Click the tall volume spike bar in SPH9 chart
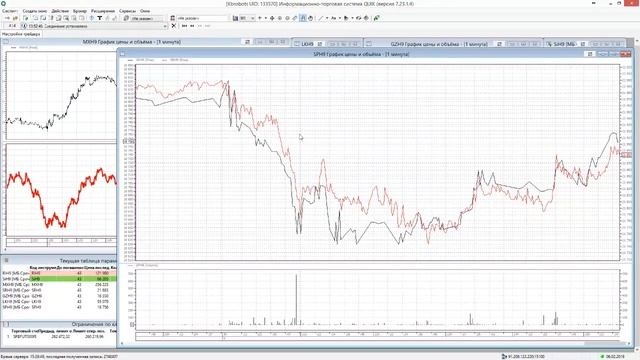640x360 pixels. pos(296,300)
